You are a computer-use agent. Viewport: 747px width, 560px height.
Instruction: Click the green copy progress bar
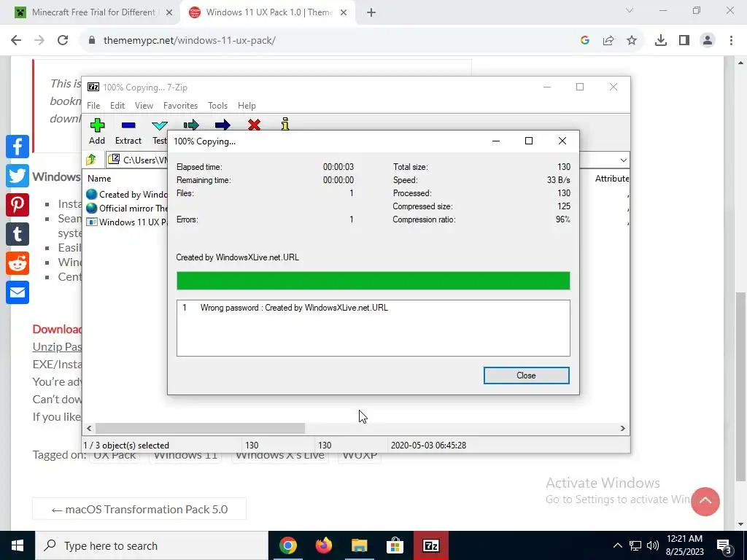coord(373,281)
